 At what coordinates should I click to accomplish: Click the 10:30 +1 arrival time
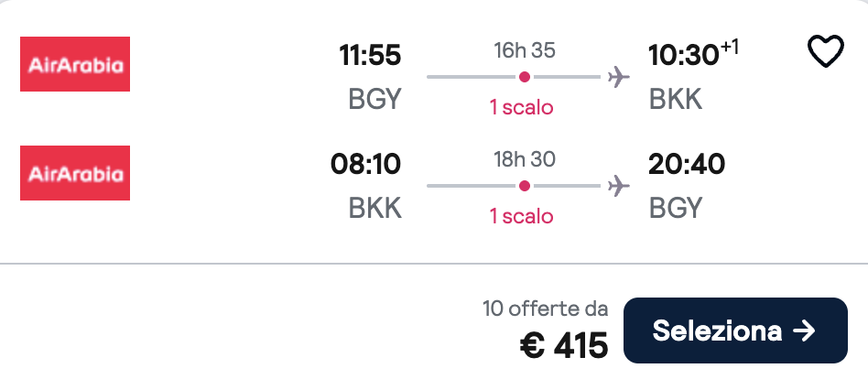pos(692,56)
